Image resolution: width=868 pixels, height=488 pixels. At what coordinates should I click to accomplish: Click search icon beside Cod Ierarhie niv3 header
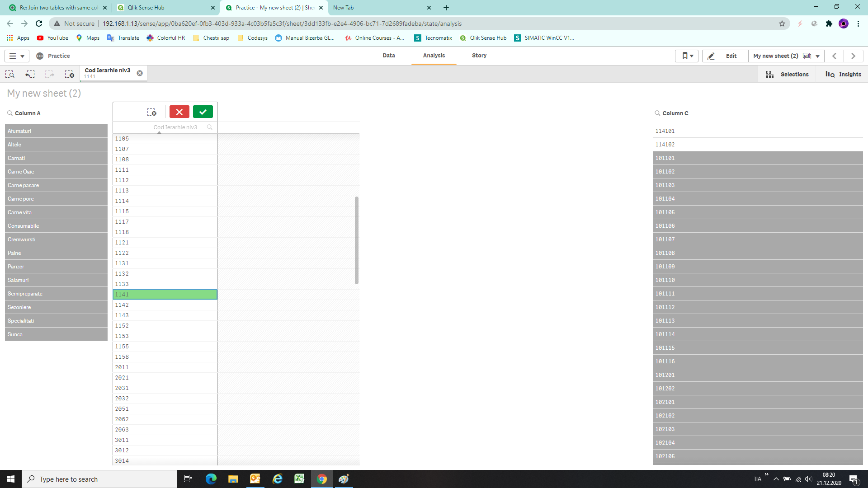210,127
